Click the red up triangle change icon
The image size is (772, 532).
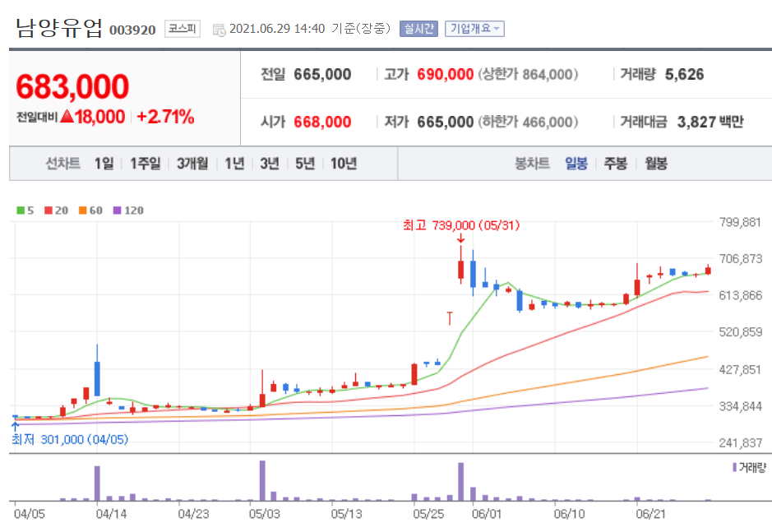[x=67, y=116]
